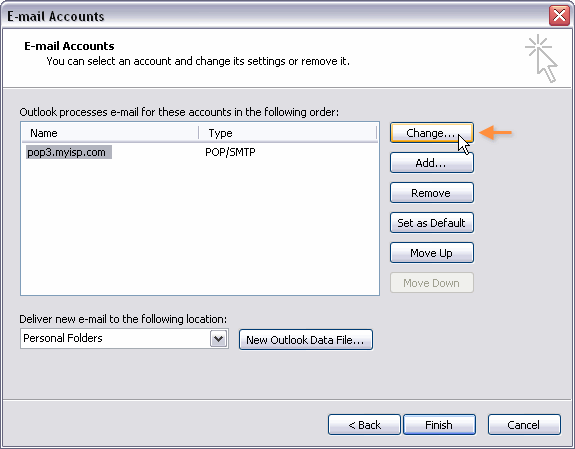
Task: Click the POP/SMTP type cell
Action: pyautogui.click(x=230, y=152)
